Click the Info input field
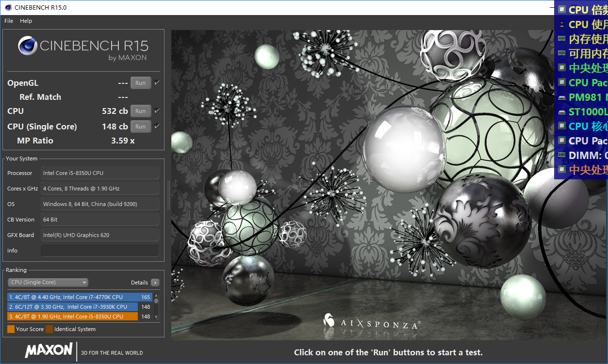608x364 pixels. [100, 251]
